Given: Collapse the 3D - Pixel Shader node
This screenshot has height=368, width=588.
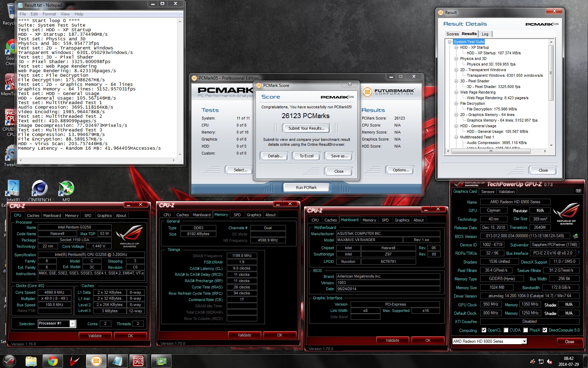Looking at the screenshot, I should [456, 81].
